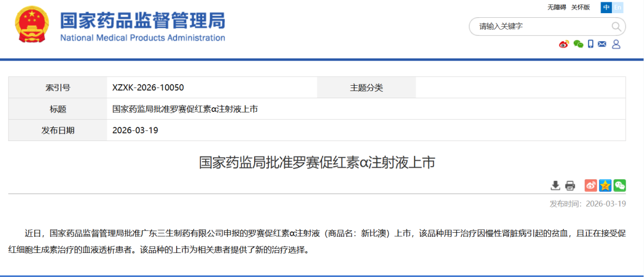
Task: Share article to Weibo red icon
Action: (x=591, y=185)
